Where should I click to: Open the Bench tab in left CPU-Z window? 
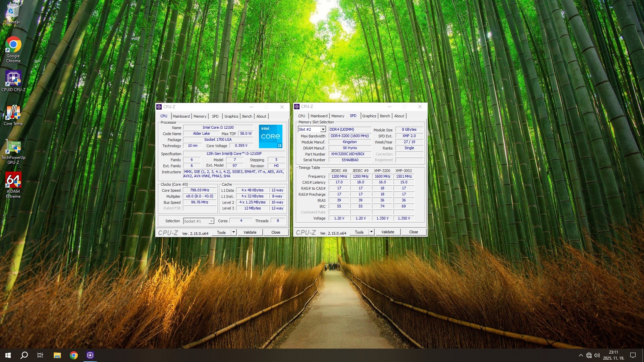click(247, 116)
